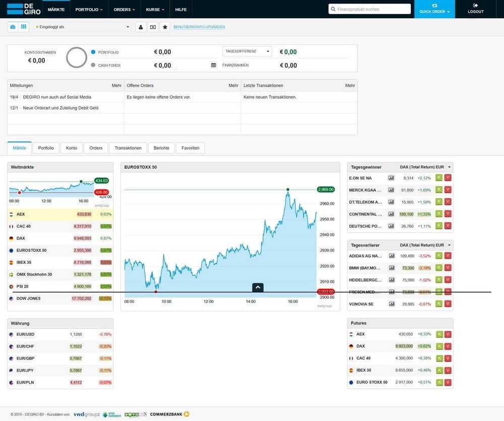The height and width of the screenshot is (421, 504).
Task: Open the Tagesverlierer DAX index dropdown
Action: [x=425, y=245]
